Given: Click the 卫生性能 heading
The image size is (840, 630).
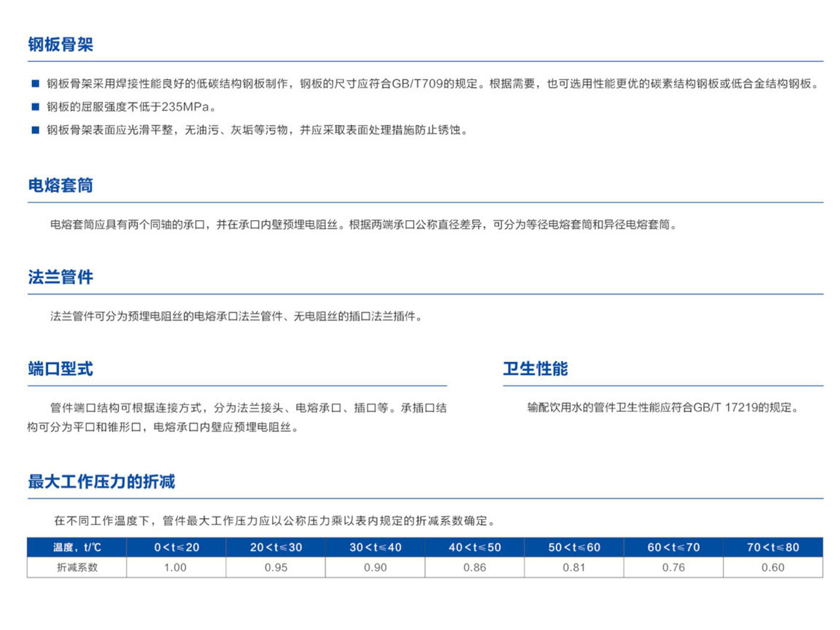Looking at the screenshot, I should [x=535, y=369].
